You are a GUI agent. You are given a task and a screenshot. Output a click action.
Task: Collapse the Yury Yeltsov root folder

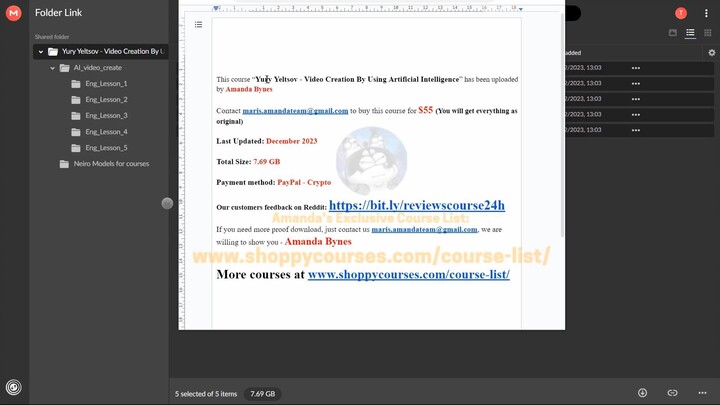click(41, 52)
